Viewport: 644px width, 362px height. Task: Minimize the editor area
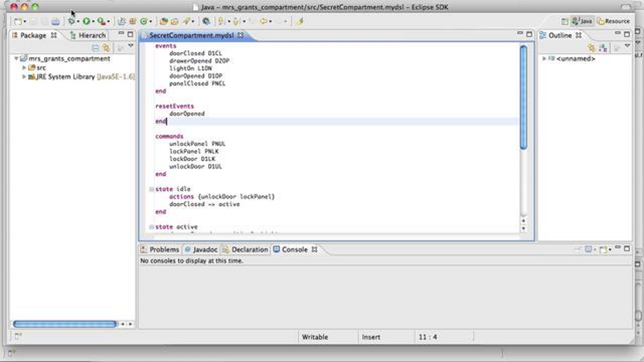(x=520, y=33)
